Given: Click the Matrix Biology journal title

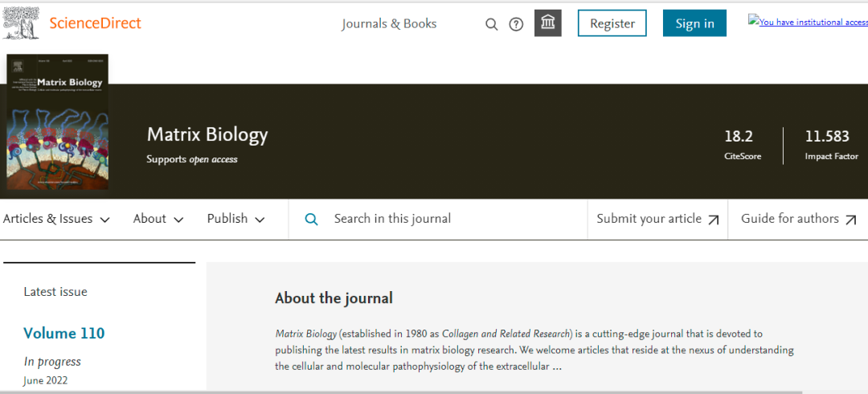Looking at the screenshot, I should tap(207, 134).
